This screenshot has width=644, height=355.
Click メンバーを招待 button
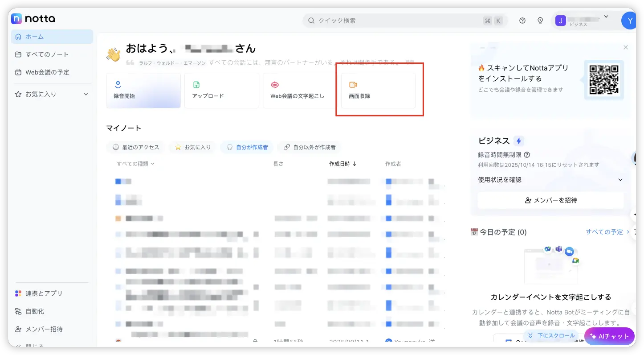click(x=550, y=200)
